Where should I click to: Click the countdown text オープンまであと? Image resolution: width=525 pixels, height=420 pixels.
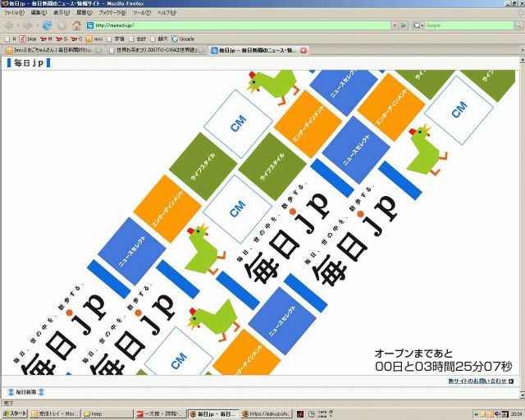(x=413, y=354)
